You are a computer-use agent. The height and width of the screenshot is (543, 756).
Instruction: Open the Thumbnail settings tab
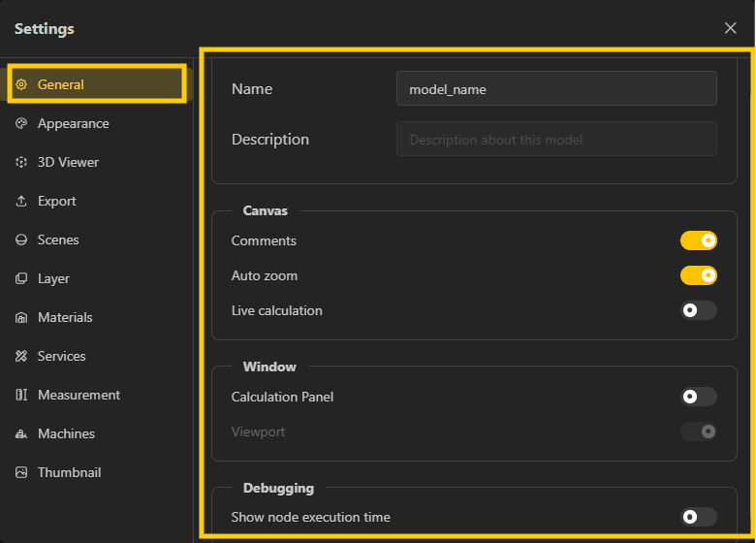click(x=69, y=472)
